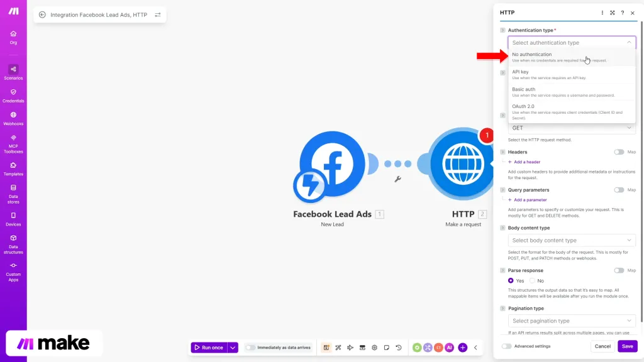
Task: Open Custom Apps in the sidebar
Action: 13,272
